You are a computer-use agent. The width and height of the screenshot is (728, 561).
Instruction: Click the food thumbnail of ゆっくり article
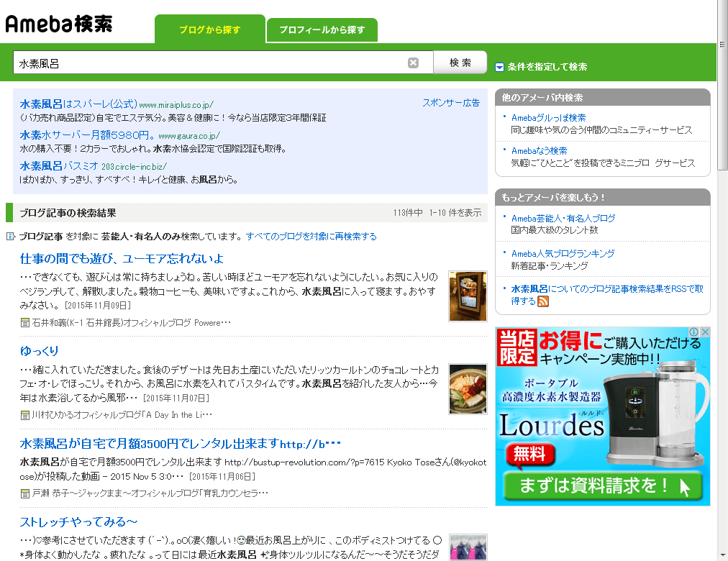(x=468, y=389)
